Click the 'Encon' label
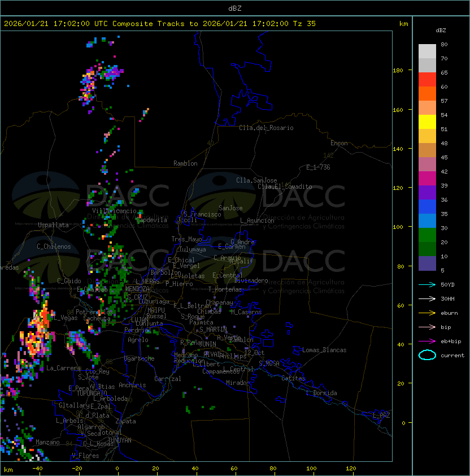The height and width of the screenshot is (476, 470). coord(339,143)
